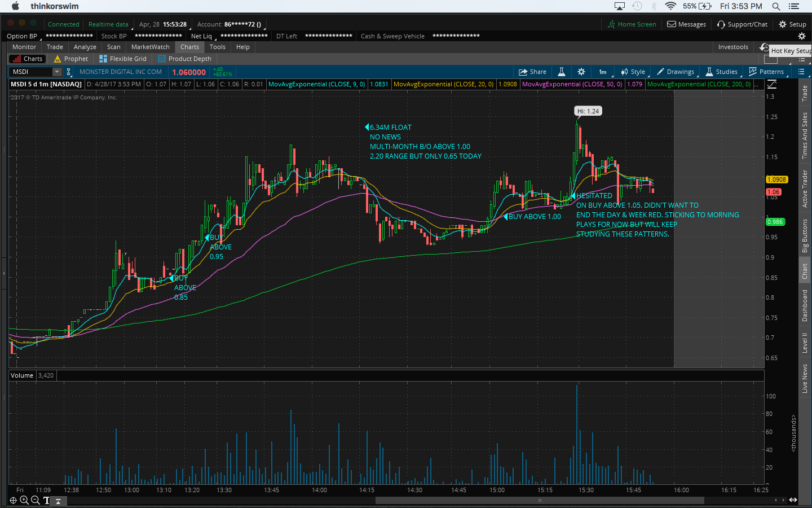This screenshot has width=812, height=508.
Task: Expand the Net Liq selector
Action: tap(203, 36)
